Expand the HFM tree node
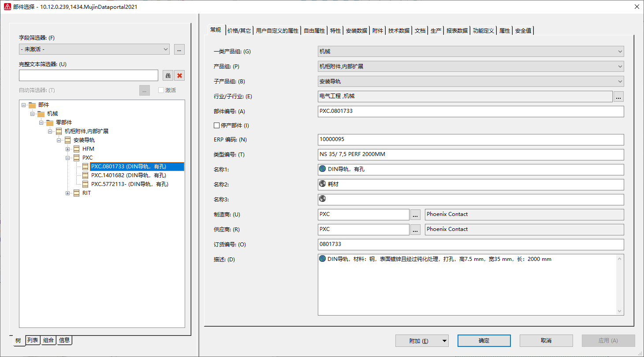This screenshot has height=357, width=644. pyautogui.click(x=67, y=149)
